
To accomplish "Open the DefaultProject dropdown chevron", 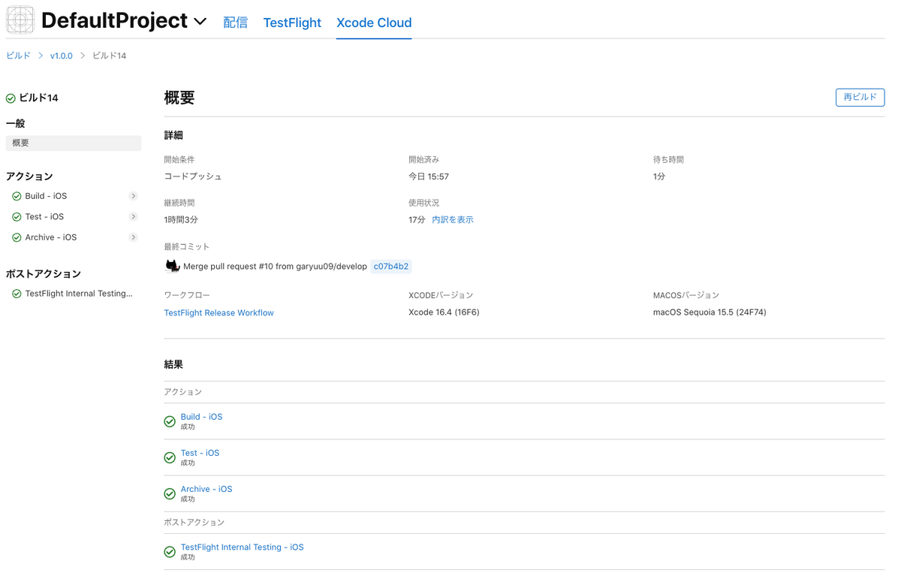I will click(200, 22).
